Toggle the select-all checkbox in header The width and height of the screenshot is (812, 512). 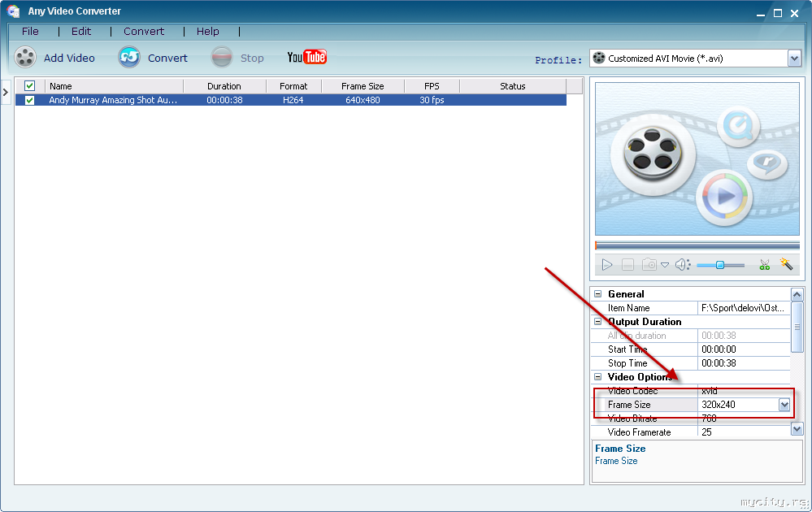tap(29, 86)
